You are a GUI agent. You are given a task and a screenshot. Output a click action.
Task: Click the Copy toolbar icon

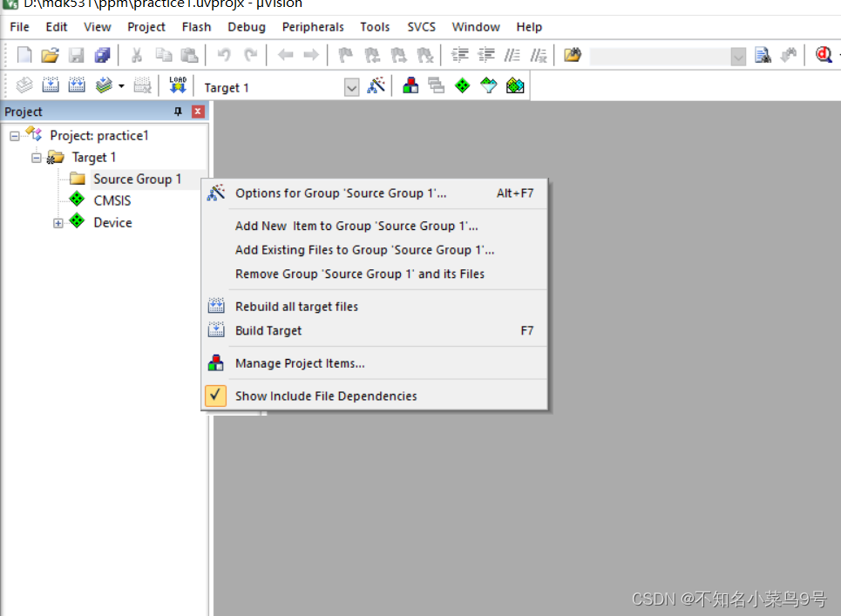(x=163, y=55)
